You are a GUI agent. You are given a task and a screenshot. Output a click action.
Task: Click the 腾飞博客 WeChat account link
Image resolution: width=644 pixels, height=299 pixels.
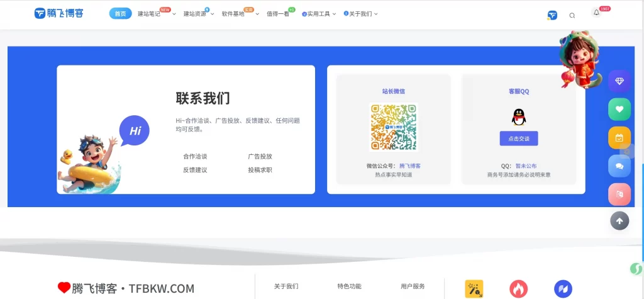[410, 166]
